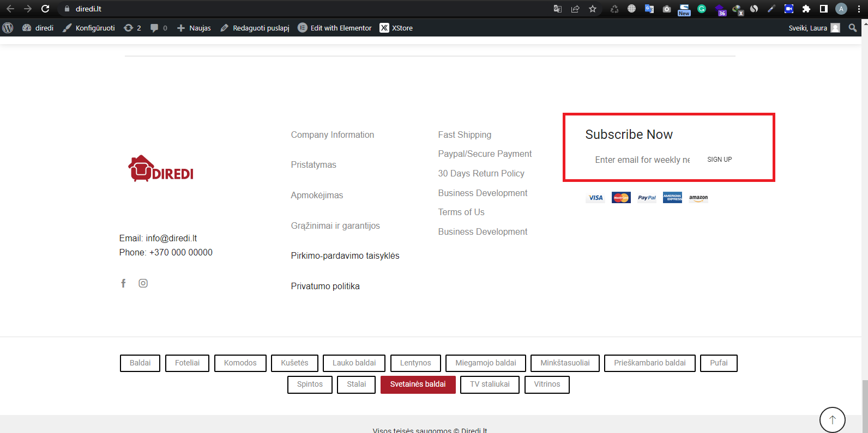Open the Grammarly extension icon

click(702, 9)
